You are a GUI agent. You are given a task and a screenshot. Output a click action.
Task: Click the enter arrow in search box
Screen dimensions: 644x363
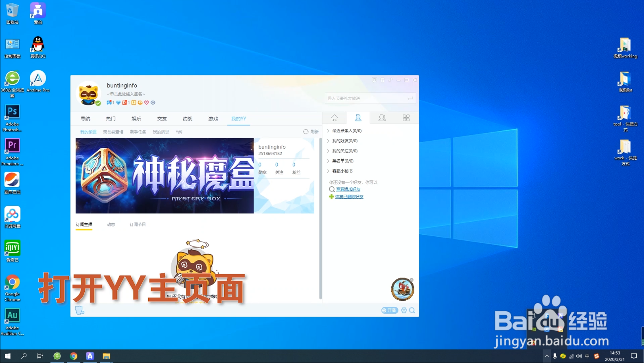410,98
